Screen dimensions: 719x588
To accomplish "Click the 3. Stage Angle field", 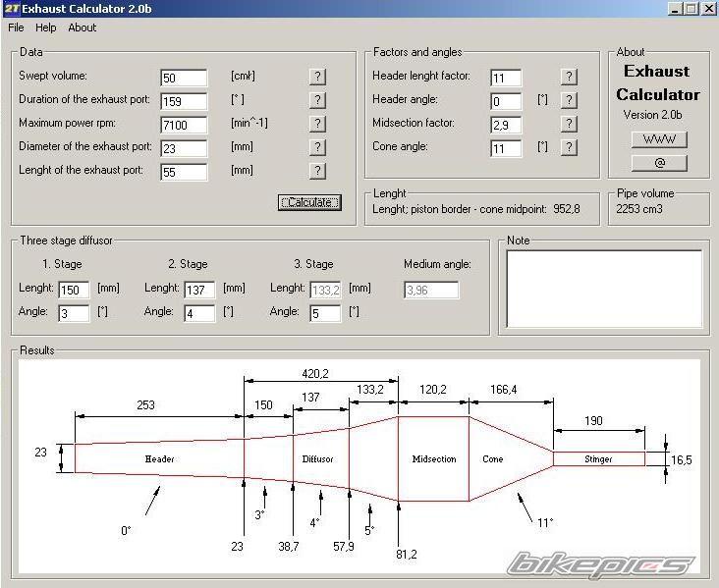I will tap(325, 313).
